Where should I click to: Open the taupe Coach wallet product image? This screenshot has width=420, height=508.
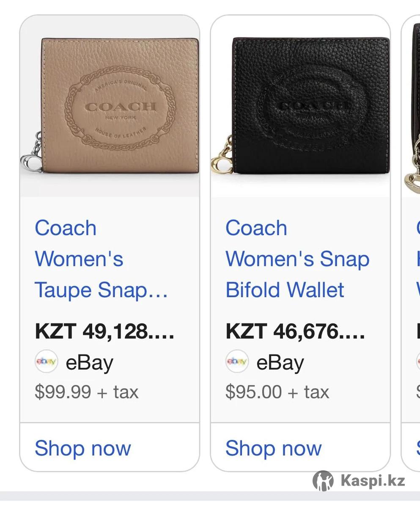[110, 106]
